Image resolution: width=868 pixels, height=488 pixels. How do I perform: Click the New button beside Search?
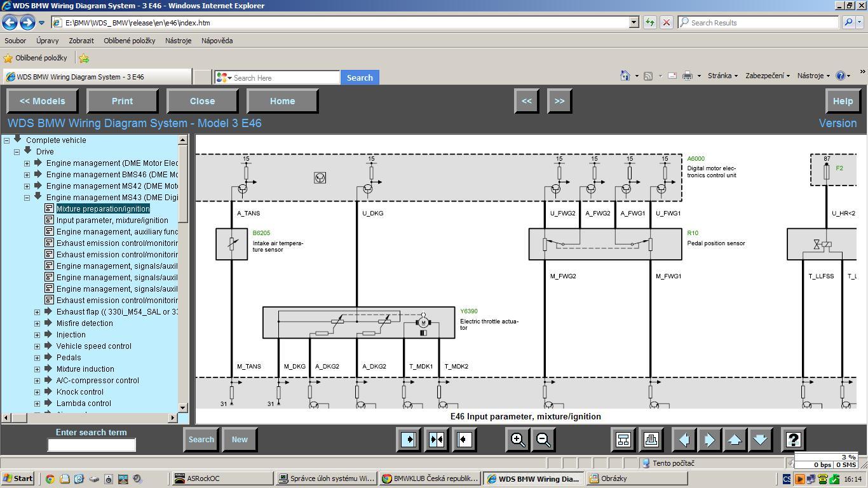tap(240, 440)
